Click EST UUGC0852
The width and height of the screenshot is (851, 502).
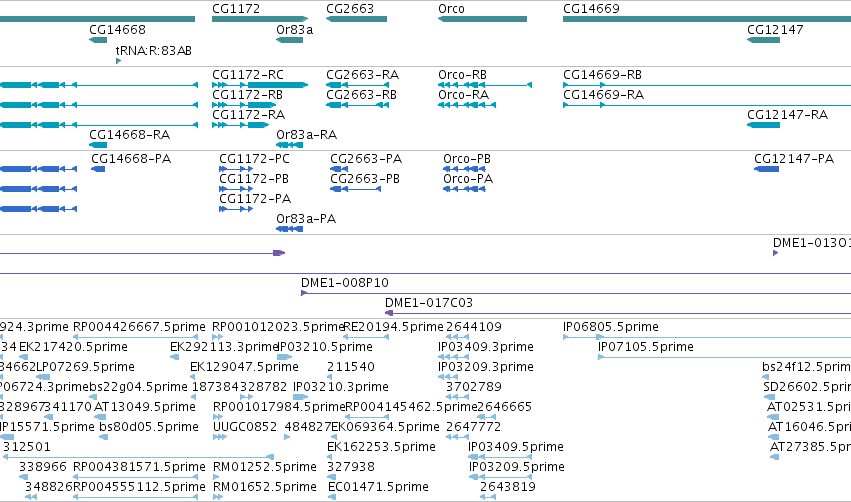coord(245,428)
